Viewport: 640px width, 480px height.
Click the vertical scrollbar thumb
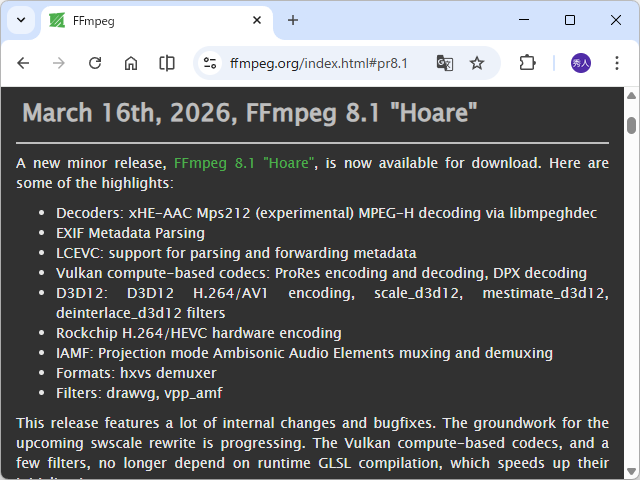click(x=631, y=125)
